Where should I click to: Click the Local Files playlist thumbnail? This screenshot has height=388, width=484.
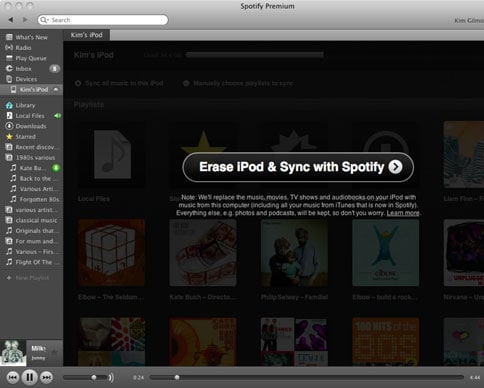[x=112, y=154]
